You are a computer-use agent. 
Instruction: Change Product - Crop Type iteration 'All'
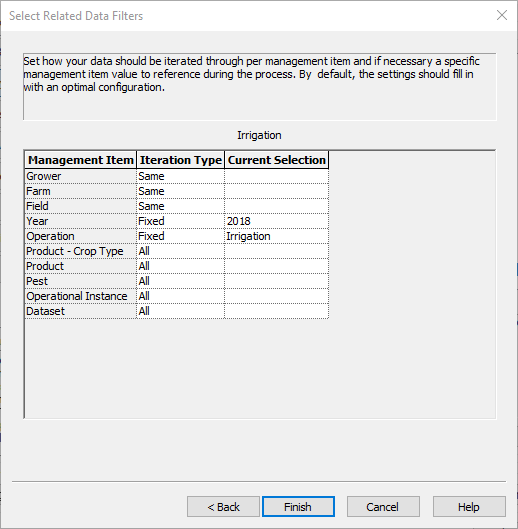[x=181, y=251]
